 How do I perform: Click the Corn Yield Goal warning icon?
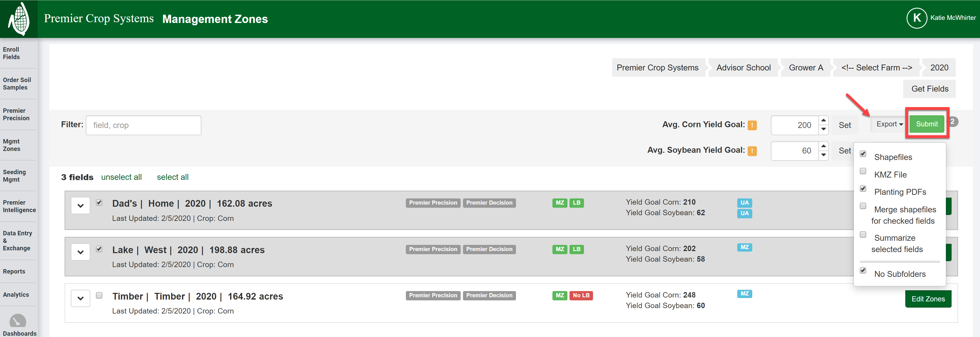[x=752, y=125]
